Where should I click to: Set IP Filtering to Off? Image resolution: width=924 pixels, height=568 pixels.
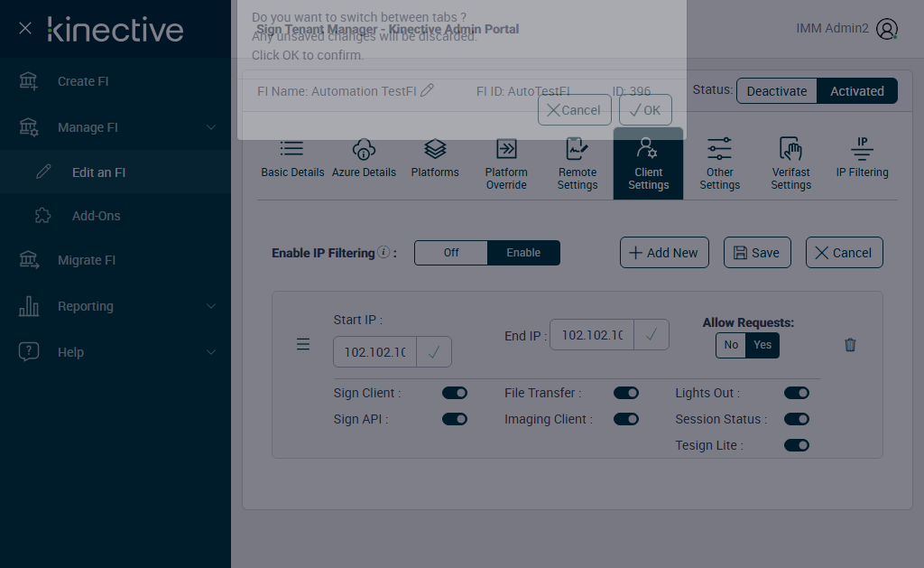451,253
